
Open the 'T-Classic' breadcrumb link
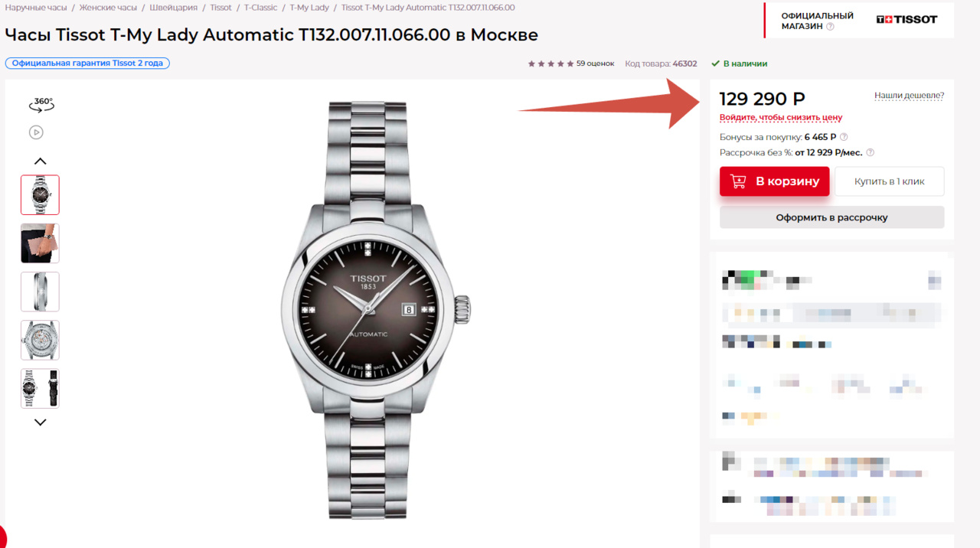(260, 8)
